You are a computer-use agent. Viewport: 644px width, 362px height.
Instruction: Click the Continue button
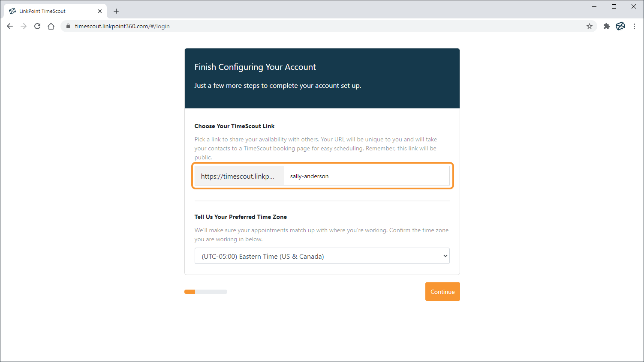pyautogui.click(x=442, y=292)
